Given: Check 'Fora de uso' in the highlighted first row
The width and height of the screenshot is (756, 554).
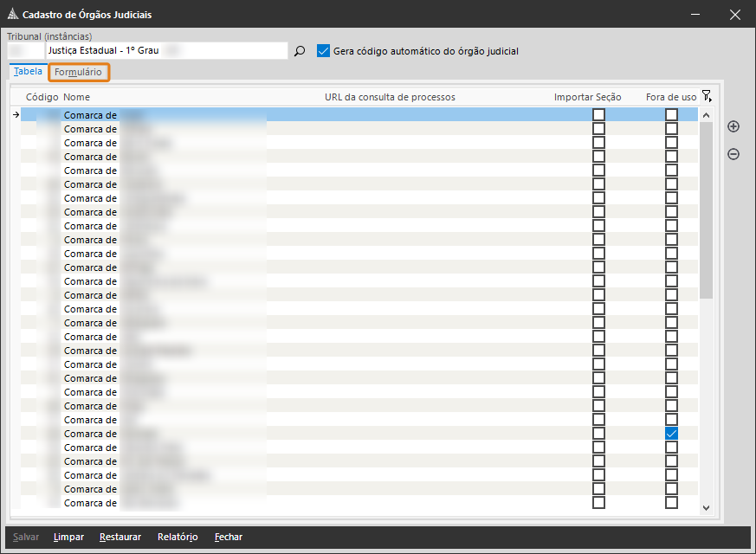Looking at the screenshot, I should pos(671,115).
